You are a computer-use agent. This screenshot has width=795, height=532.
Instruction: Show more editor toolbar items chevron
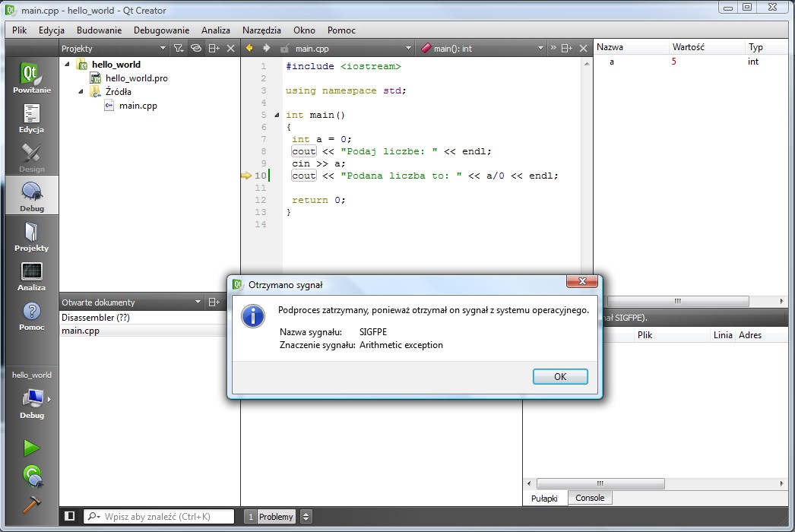tap(553, 48)
